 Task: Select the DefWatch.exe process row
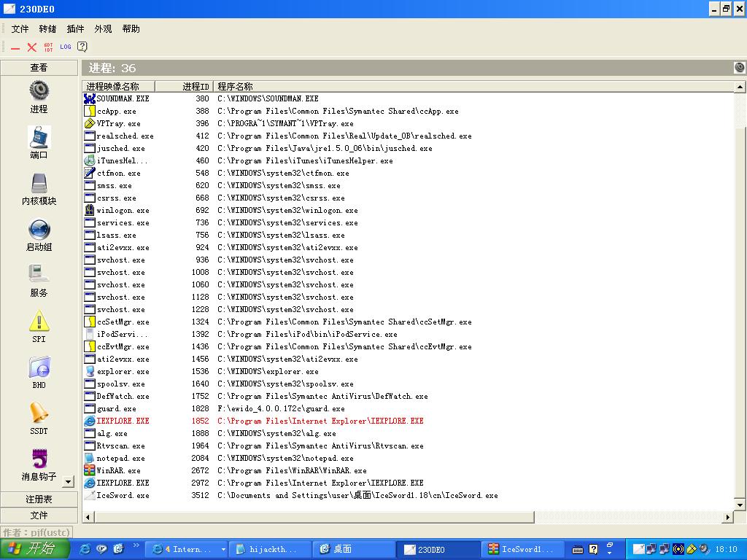409,396
